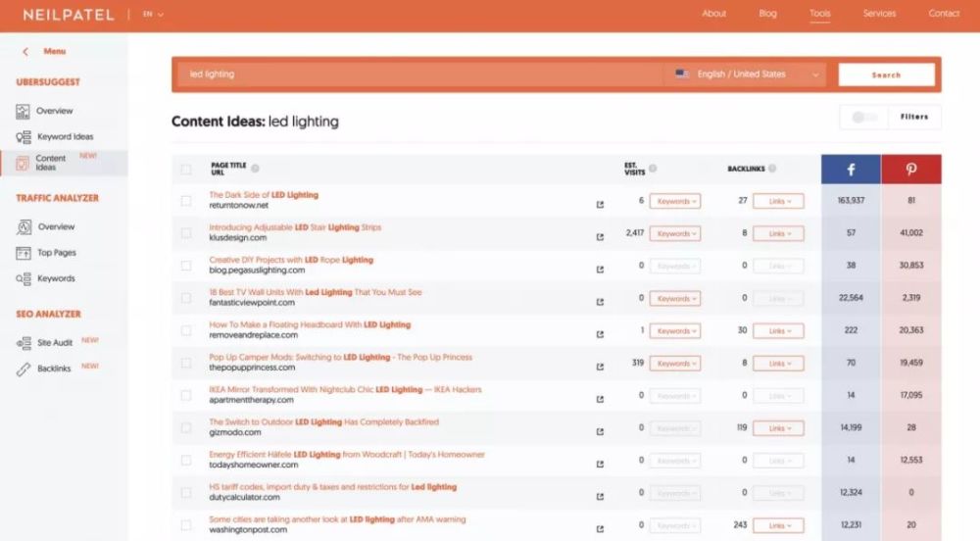Switch the toggle beside Filters
The image size is (980, 541).
865,118
